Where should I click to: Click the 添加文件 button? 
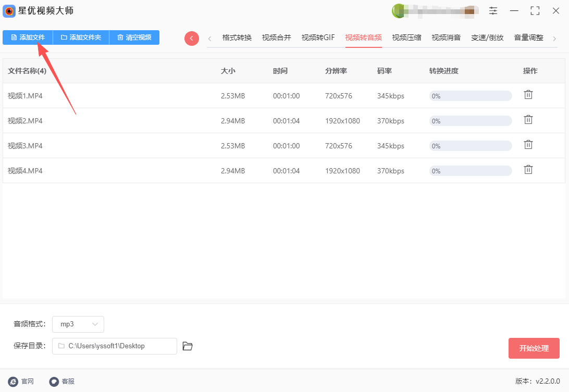coord(28,37)
